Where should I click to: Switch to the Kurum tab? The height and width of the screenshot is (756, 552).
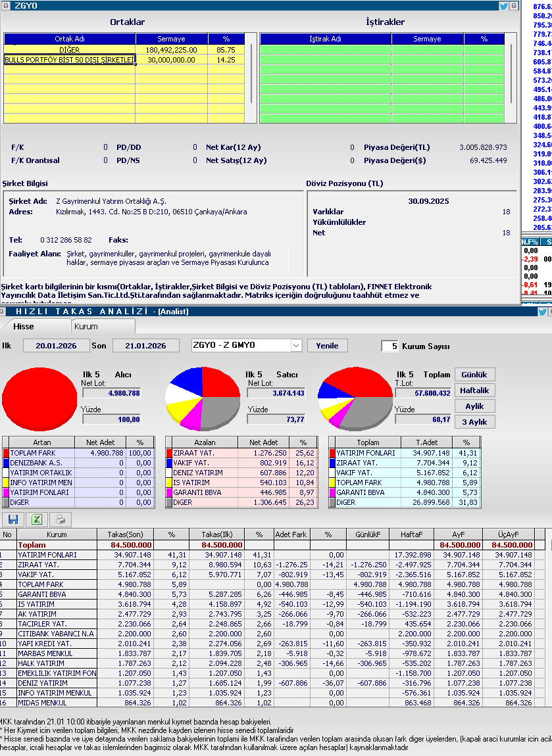pos(86,327)
